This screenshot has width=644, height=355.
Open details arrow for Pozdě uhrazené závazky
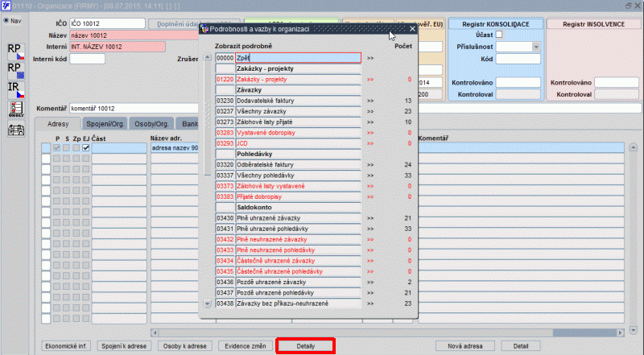coord(370,283)
